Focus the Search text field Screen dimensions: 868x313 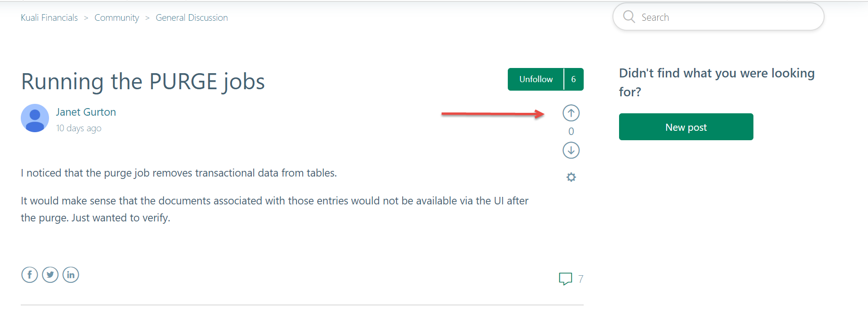coord(726,17)
